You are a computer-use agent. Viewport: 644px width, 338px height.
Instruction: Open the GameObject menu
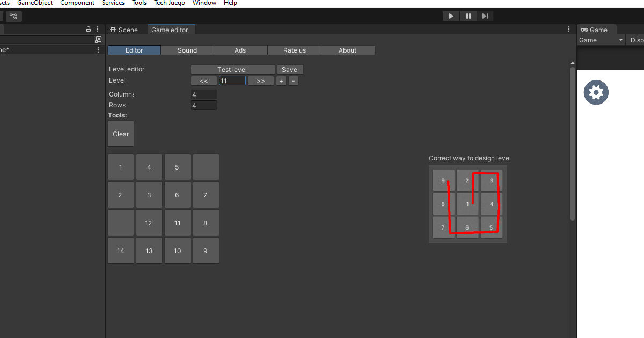pyautogui.click(x=35, y=3)
